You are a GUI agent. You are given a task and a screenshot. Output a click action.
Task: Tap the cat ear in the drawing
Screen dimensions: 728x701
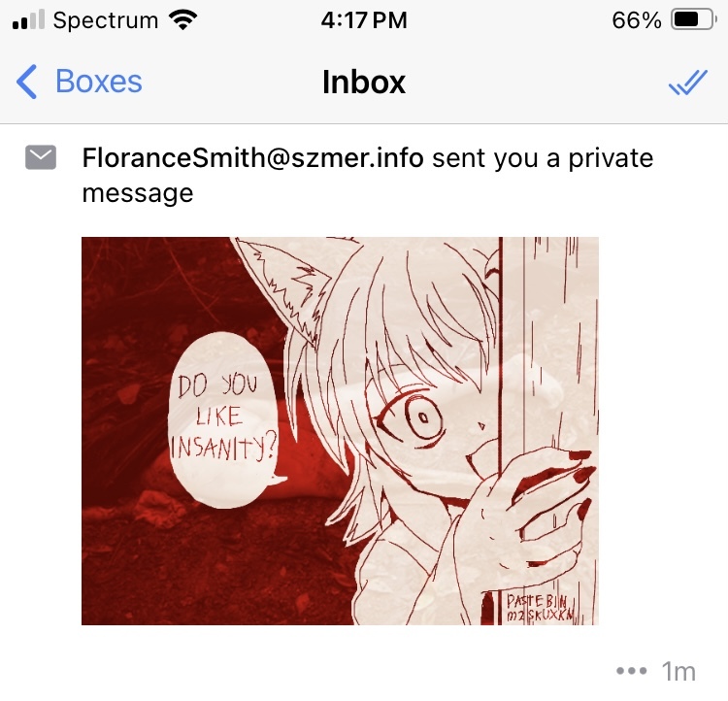click(283, 288)
